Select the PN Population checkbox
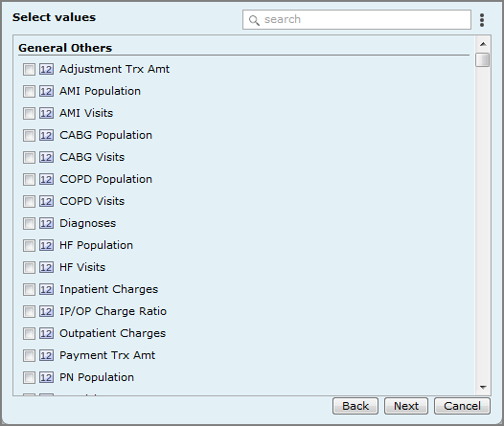Screen dimensions: 504x426 pos(29,377)
